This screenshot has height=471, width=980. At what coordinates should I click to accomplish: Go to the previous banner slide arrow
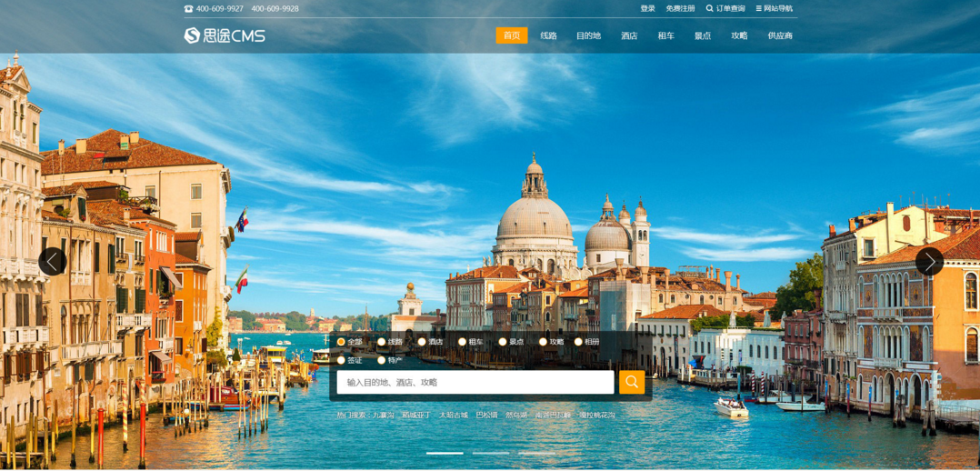52,262
